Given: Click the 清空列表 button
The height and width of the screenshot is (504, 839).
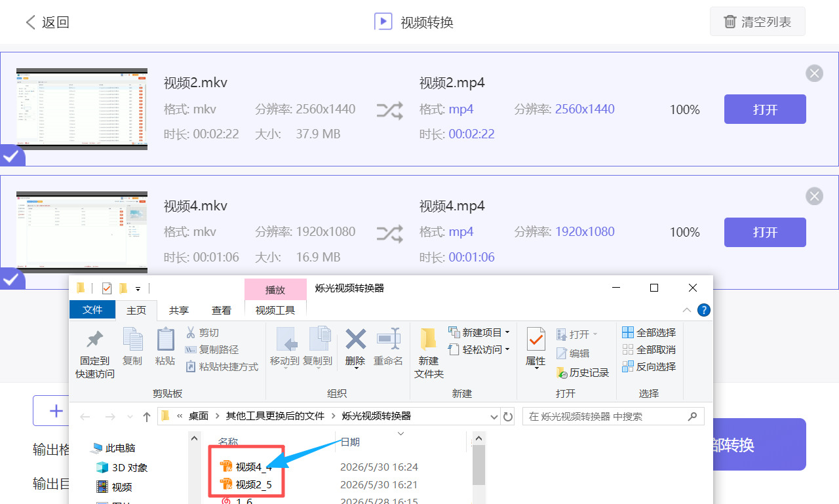Looking at the screenshot, I should [757, 22].
